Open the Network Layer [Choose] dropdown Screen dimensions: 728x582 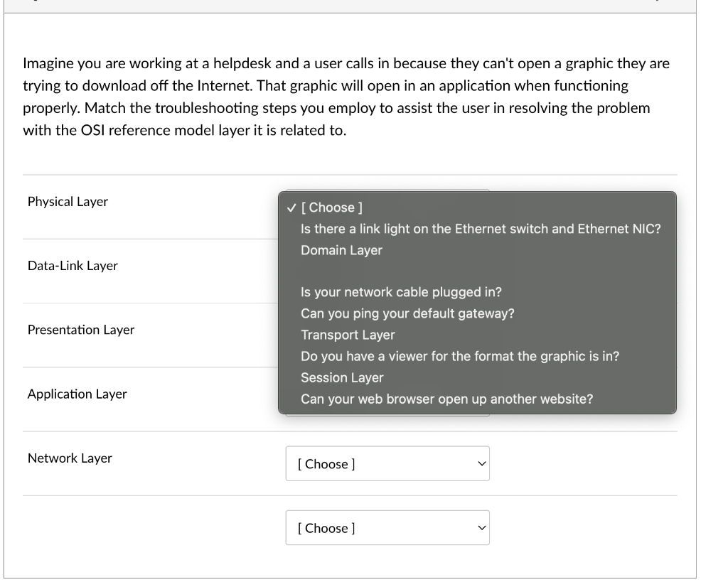click(387, 464)
